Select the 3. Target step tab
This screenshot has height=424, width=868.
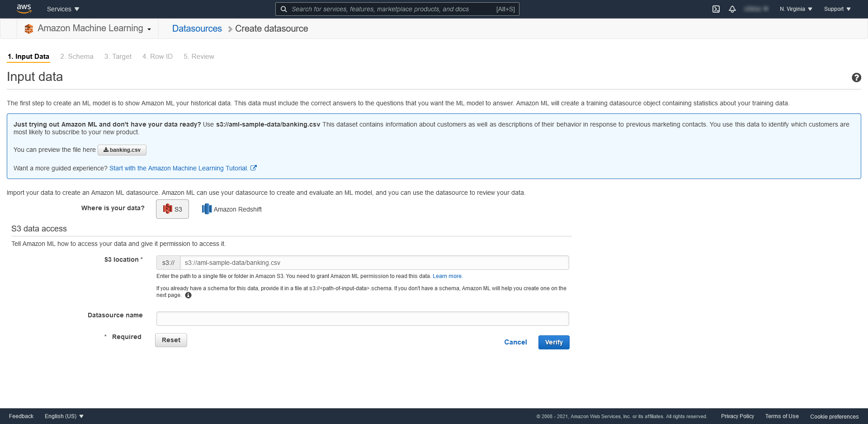pos(118,57)
